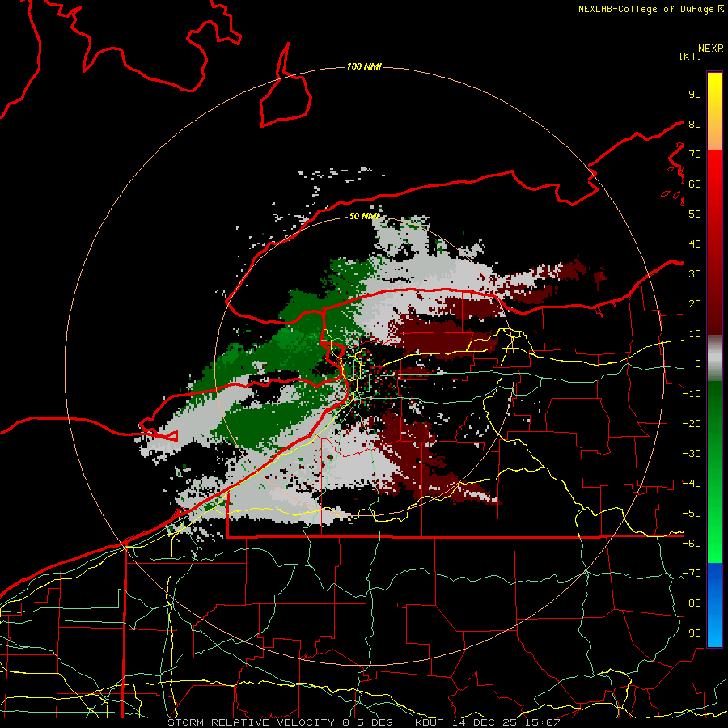
Task: Click the -70 value on the velocity scale
Action: point(692,574)
